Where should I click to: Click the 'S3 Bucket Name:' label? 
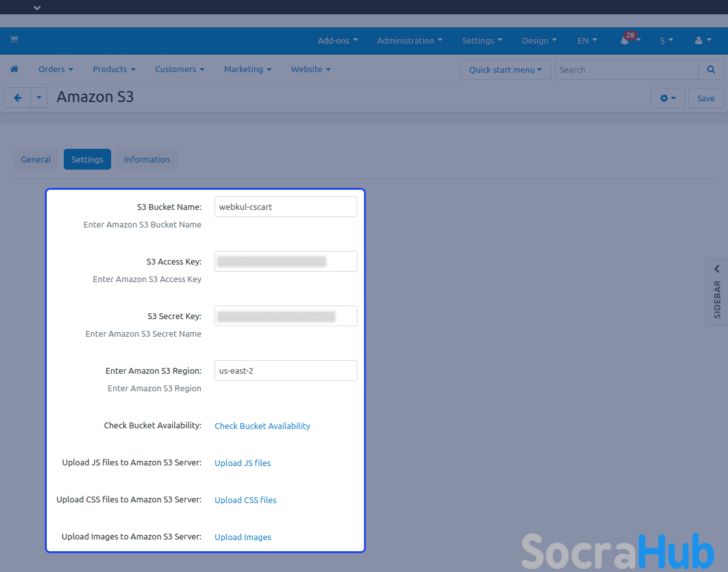[x=169, y=207]
